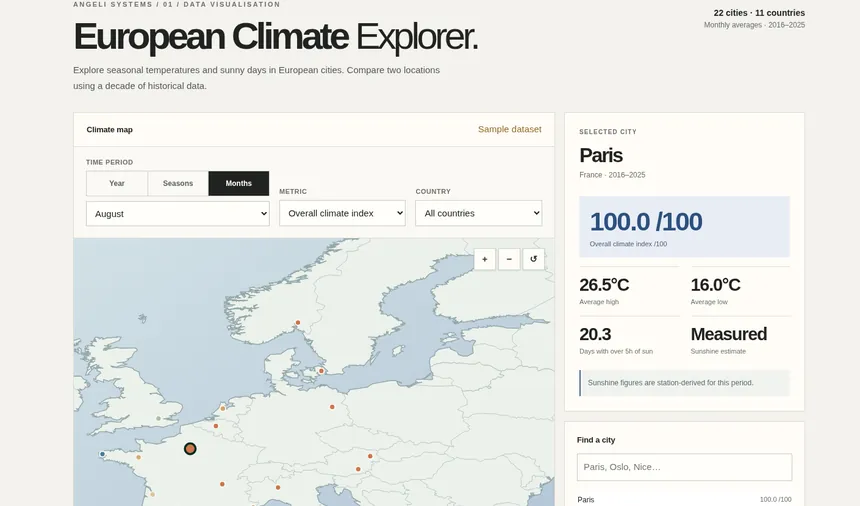Click the Berlin marker in Germany
The width and height of the screenshot is (860, 506).
(x=332, y=407)
